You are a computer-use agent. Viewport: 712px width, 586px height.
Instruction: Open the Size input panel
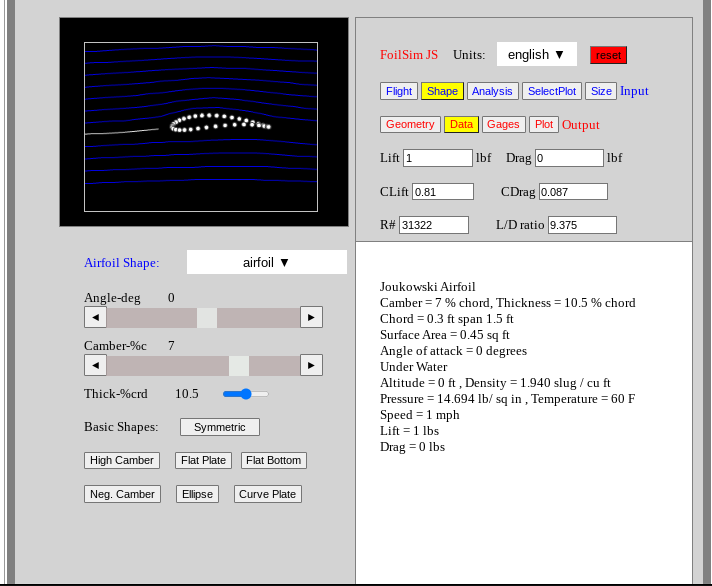coord(600,91)
